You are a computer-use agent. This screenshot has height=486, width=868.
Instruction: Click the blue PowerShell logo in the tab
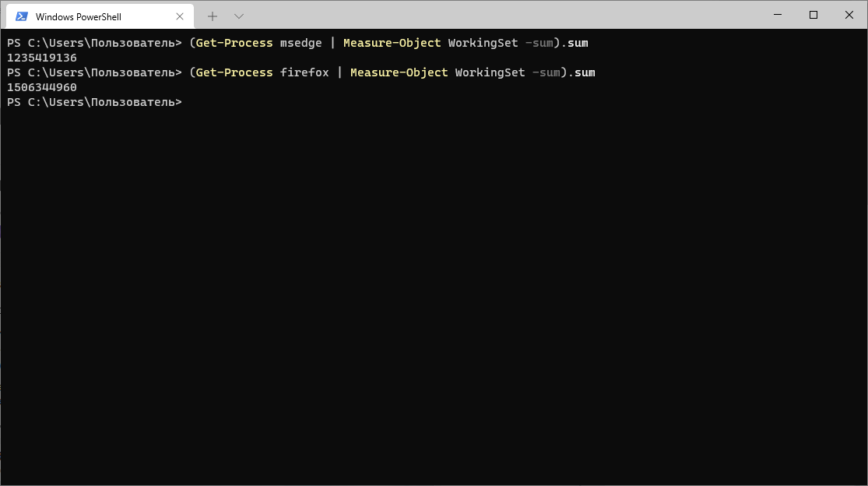click(20, 16)
